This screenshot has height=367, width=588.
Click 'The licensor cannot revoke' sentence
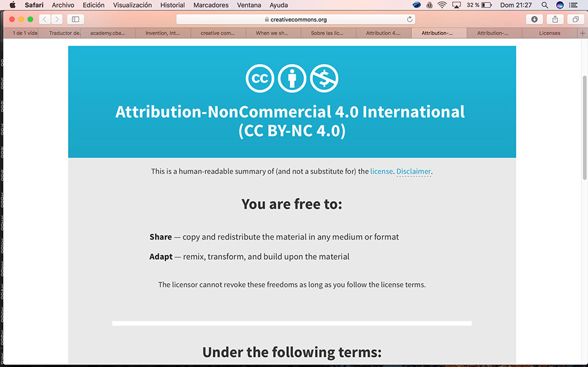pyautogui.click(x=292, y=284)
